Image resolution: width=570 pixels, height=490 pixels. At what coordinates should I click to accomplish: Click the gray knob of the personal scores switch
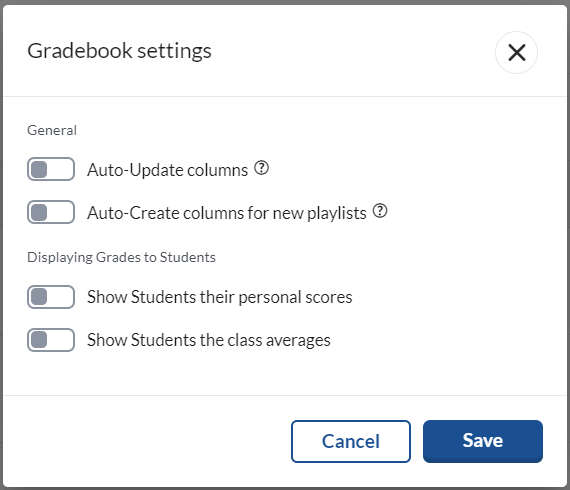click(x=39, y=297)
